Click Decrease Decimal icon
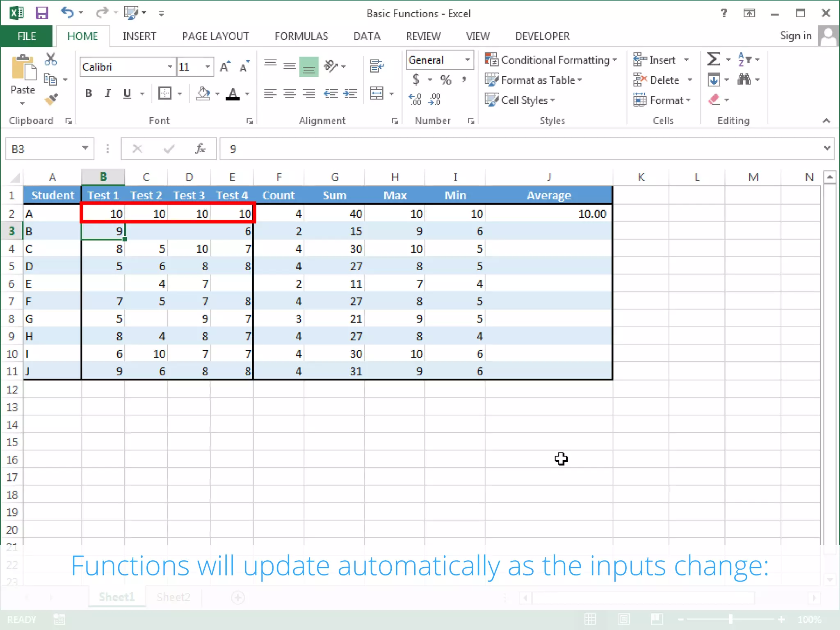The height and width of the screenshot is (630, 840). click(434, 99)
